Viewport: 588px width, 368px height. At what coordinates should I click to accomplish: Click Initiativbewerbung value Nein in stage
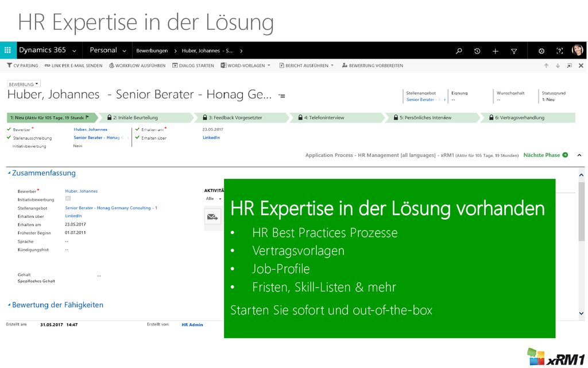pyautogui.click(x=78, y=146)
